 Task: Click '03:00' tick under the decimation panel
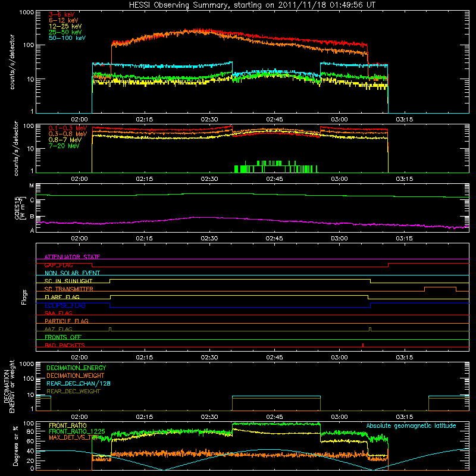pos(339,417)
